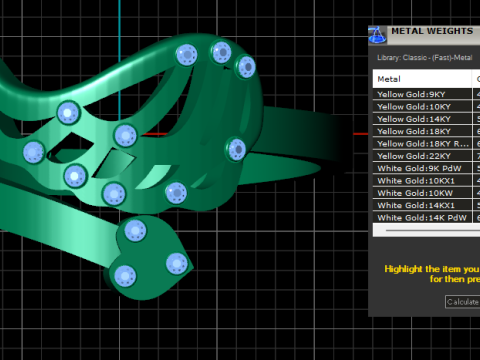Select the White Gold:10KW row

pos(422,193)
